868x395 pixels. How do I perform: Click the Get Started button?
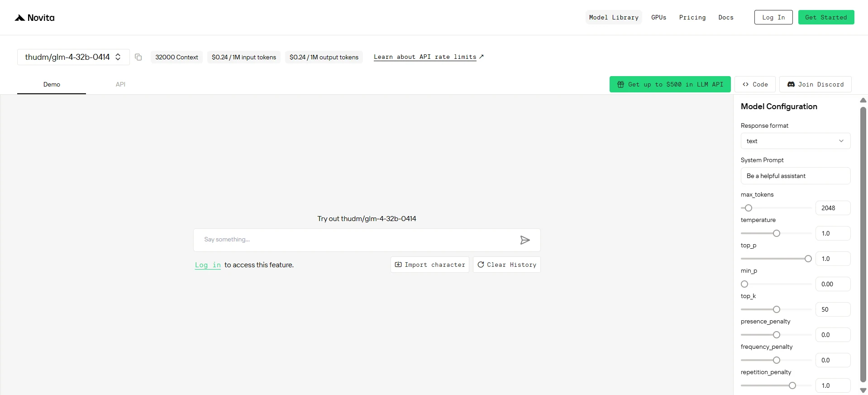pos(826,17)
